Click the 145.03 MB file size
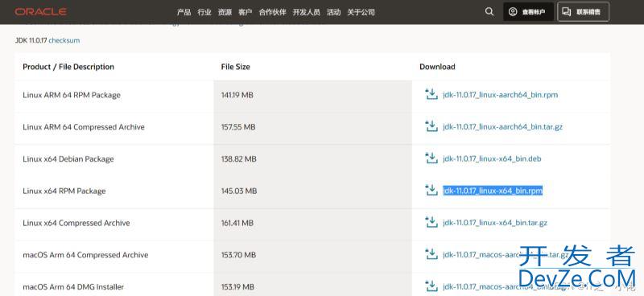Viewport: 644px width, 296px height. [x=239, y=191]
